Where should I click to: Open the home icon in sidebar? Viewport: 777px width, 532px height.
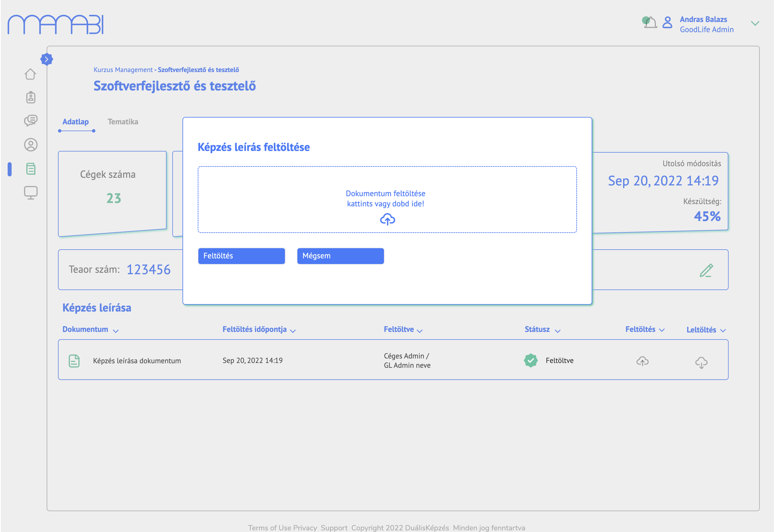30,74
